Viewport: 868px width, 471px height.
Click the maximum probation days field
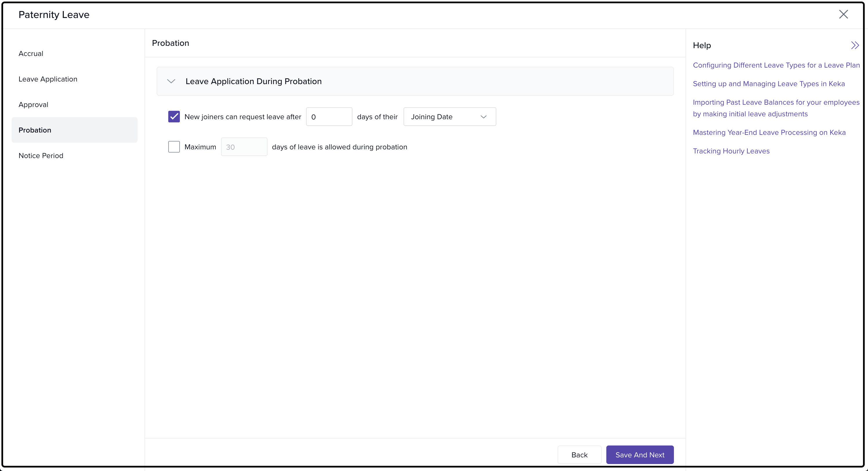pos(244,147)
